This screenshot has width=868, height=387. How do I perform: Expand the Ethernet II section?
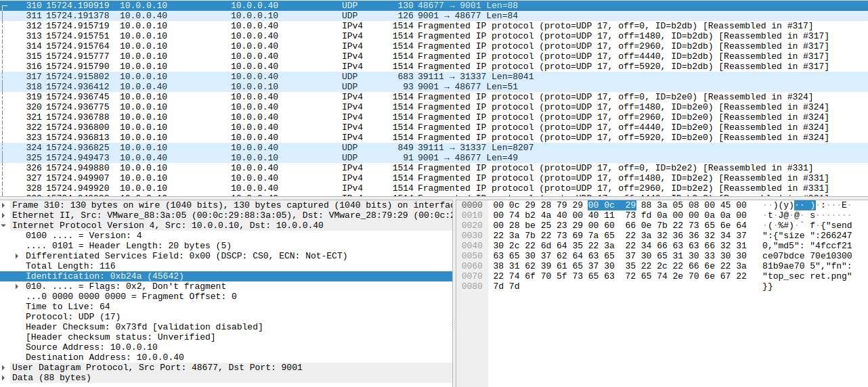[x=5, y=215]
